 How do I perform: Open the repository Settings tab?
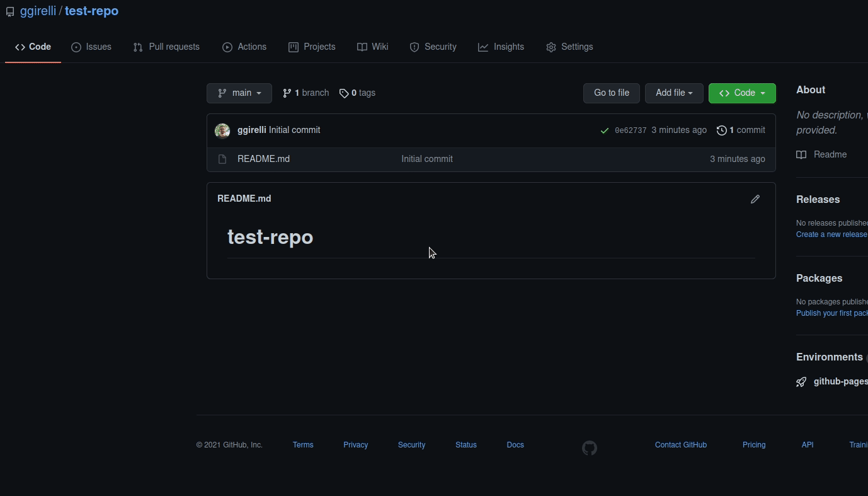569,47
